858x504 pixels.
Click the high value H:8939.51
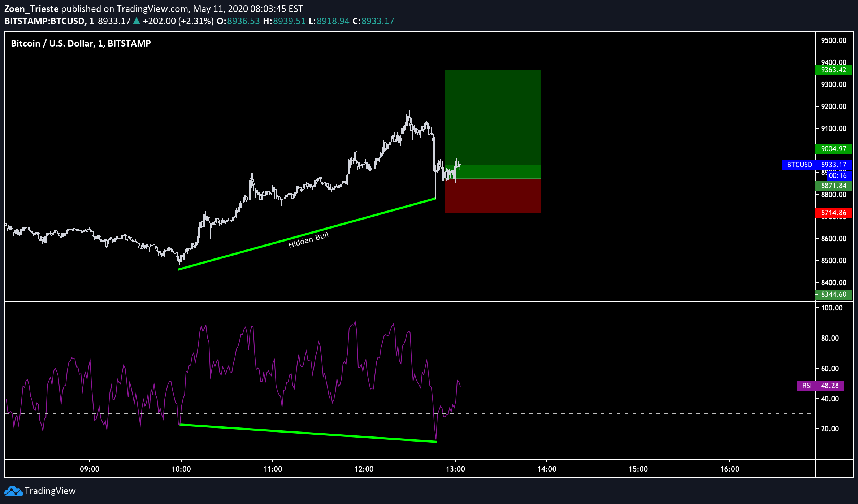pyautogui.click(x=284, y=21)
